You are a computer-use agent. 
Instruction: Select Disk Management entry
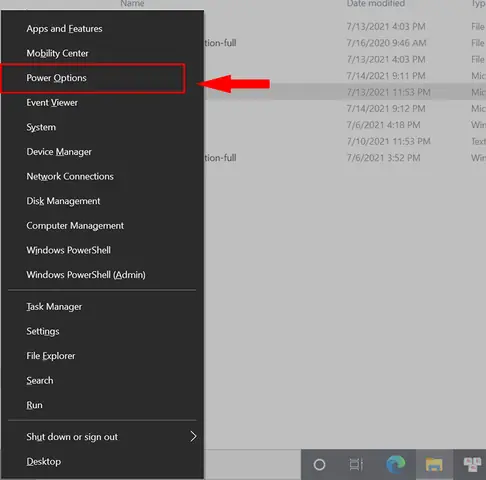tap(63, 201)
